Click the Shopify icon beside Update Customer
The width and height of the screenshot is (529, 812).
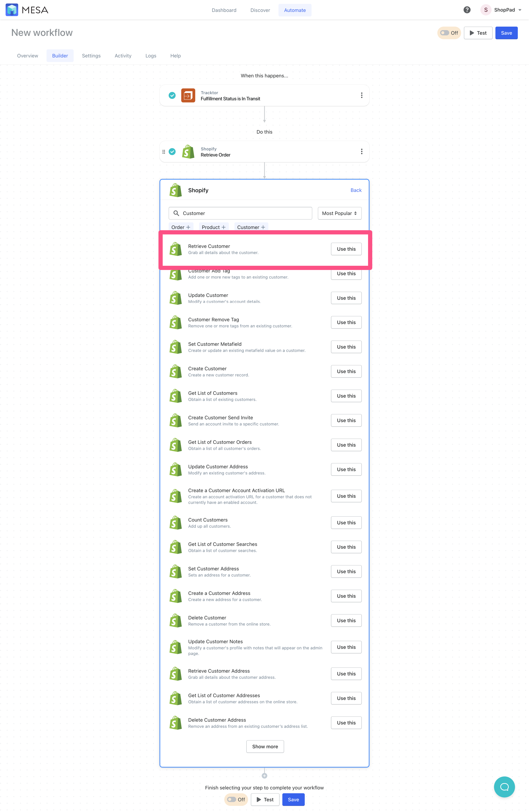point(175,298)
